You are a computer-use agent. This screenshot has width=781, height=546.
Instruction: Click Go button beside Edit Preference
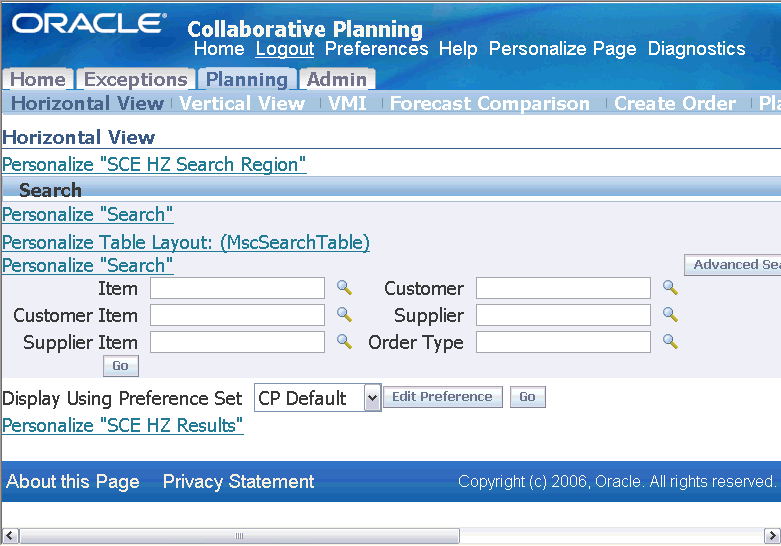coord(527,397)
